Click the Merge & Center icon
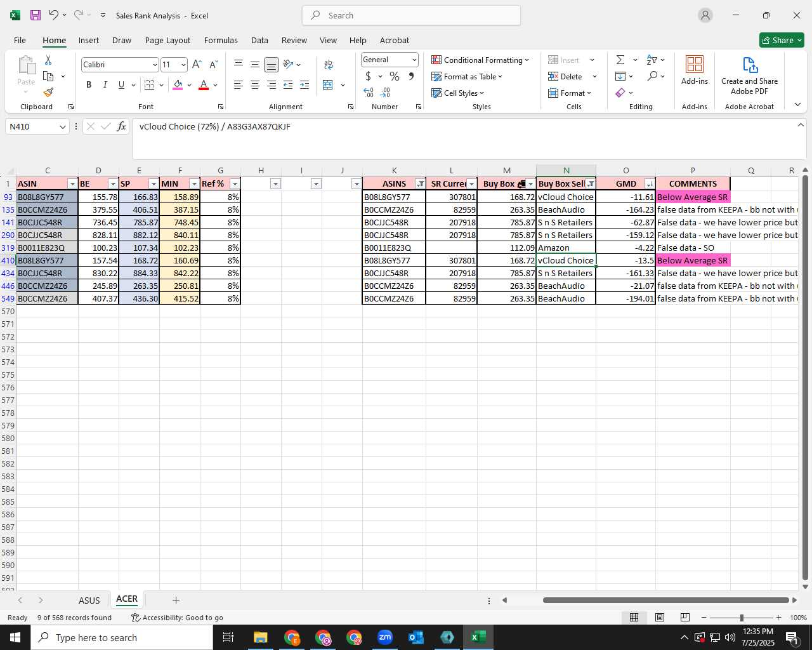The image size is (812, 650). 328,84
